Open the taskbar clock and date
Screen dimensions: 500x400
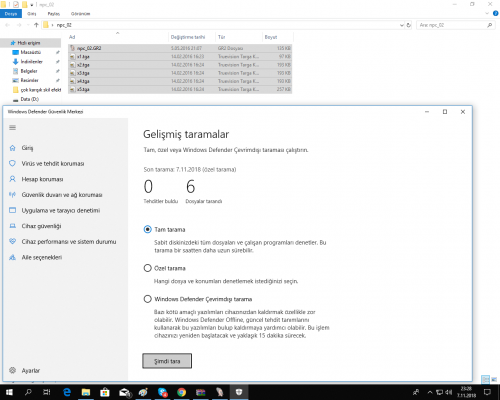click(x=466, y=392)
